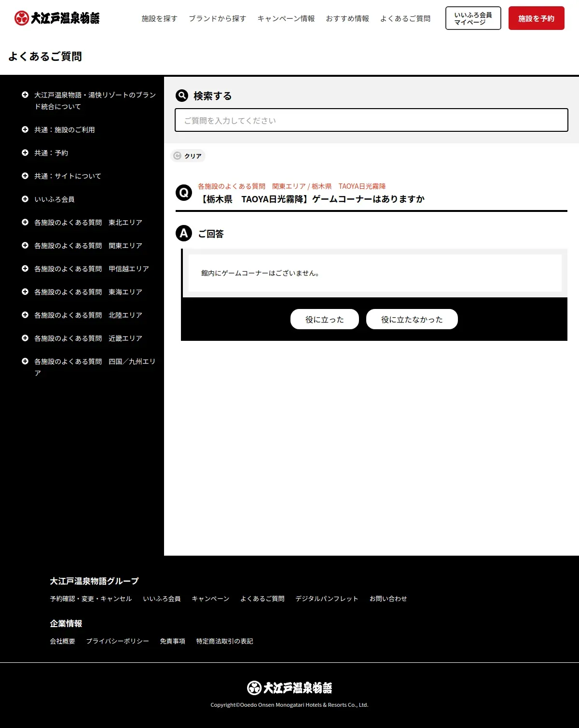Open footer link よくあるご質問

[x=262, y=599]
